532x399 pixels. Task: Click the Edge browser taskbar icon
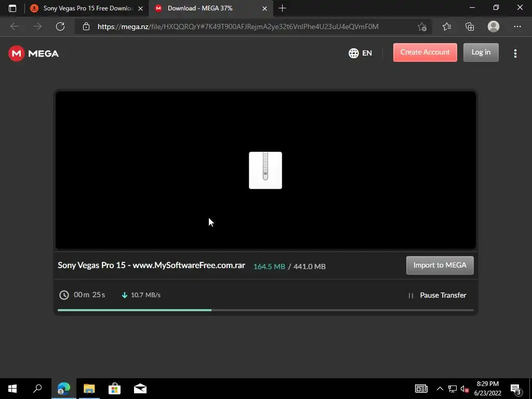[63, 389]
